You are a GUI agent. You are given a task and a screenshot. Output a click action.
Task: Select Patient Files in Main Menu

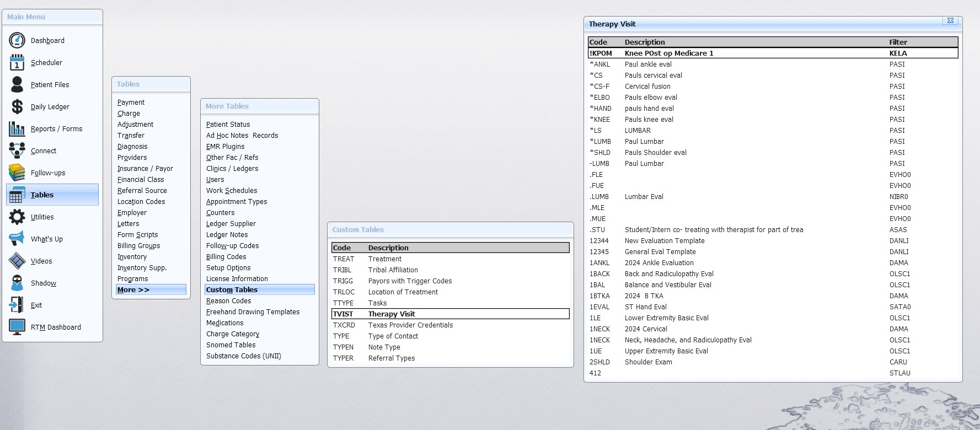tap(50, 85)
